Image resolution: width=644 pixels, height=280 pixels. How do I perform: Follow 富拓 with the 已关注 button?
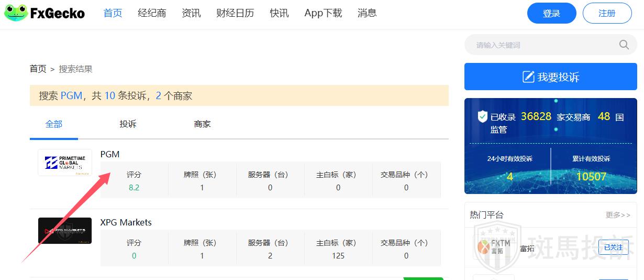[613, 247]
